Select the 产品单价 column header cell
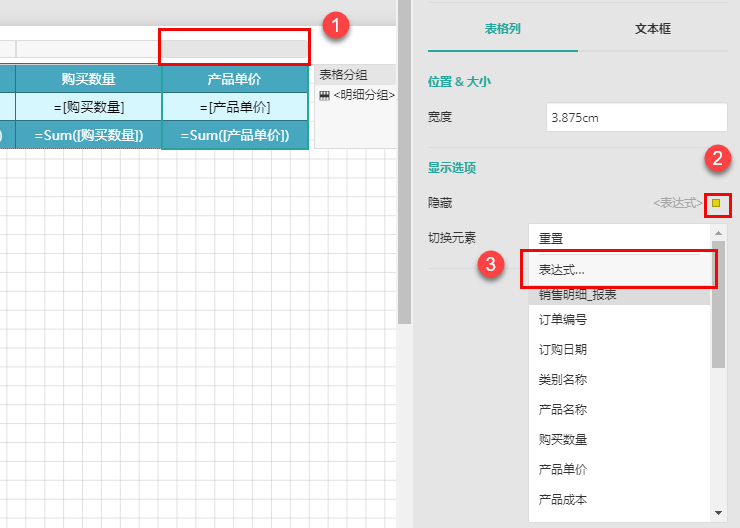 click(234, 79)
